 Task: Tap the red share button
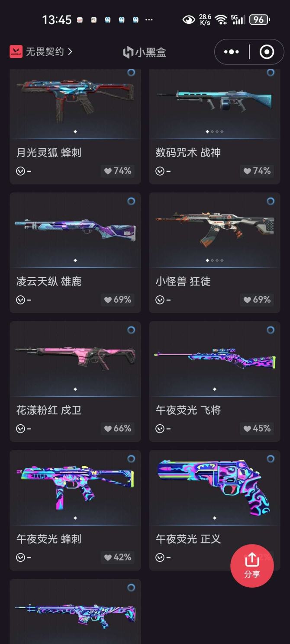click(x=252, y=565)
